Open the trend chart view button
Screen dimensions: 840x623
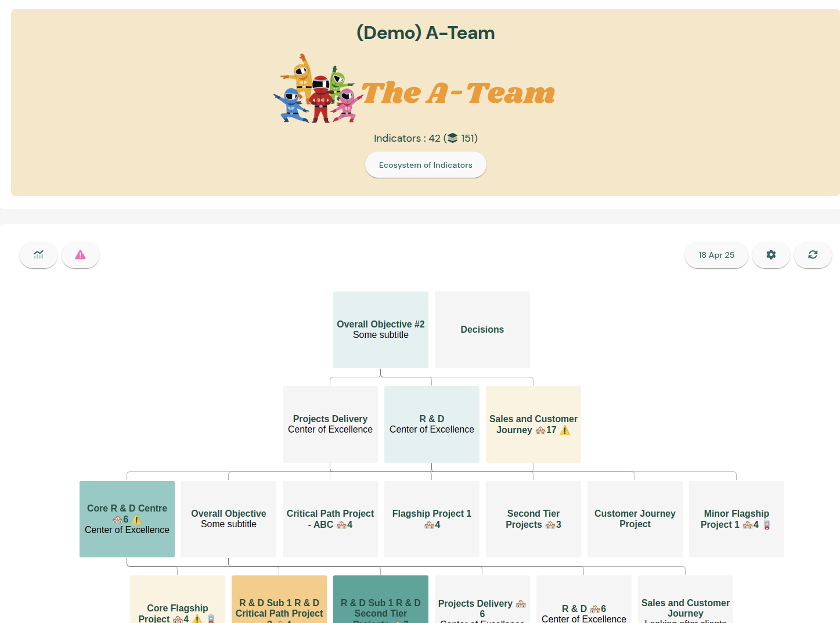point(38,255)
